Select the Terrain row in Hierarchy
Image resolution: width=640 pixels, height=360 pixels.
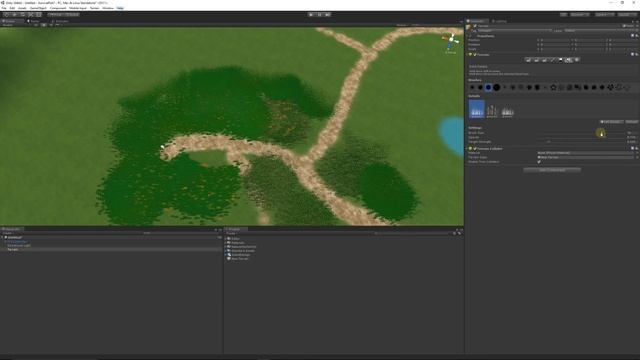(110, 249)
